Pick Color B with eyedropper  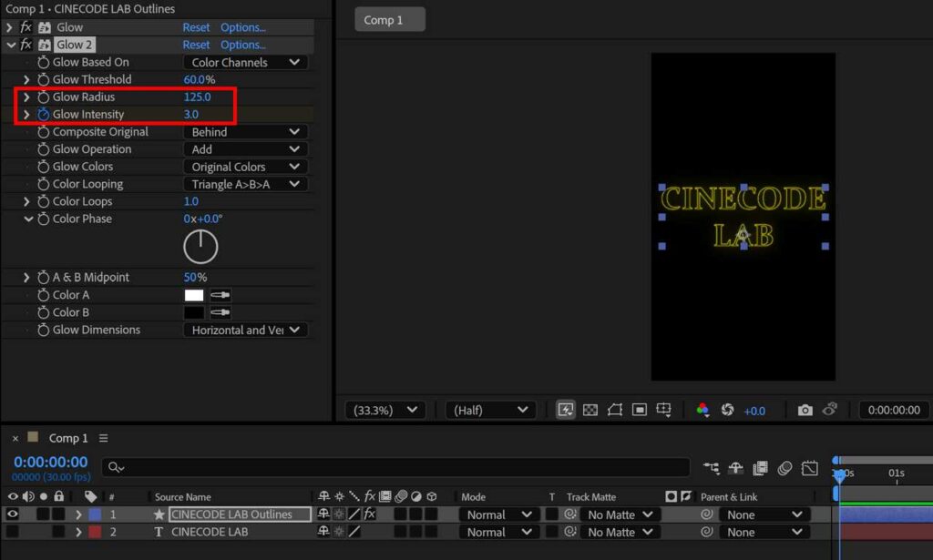point(220,312)
